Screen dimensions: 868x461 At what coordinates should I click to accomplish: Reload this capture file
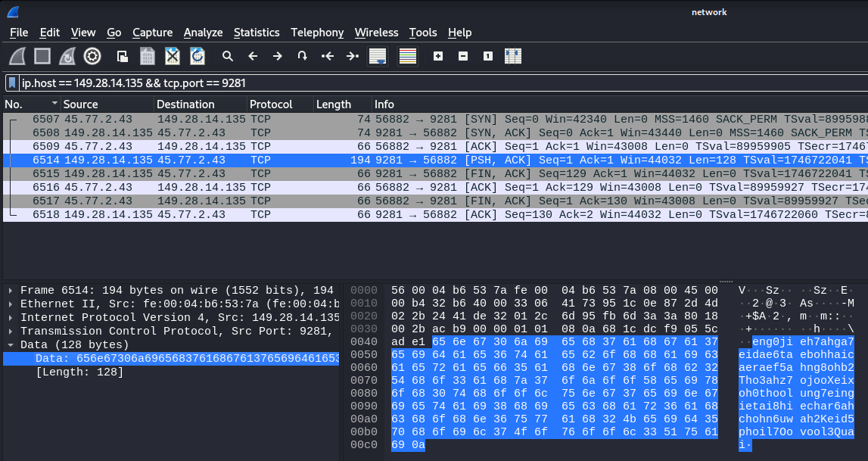(x=197, y=56)
